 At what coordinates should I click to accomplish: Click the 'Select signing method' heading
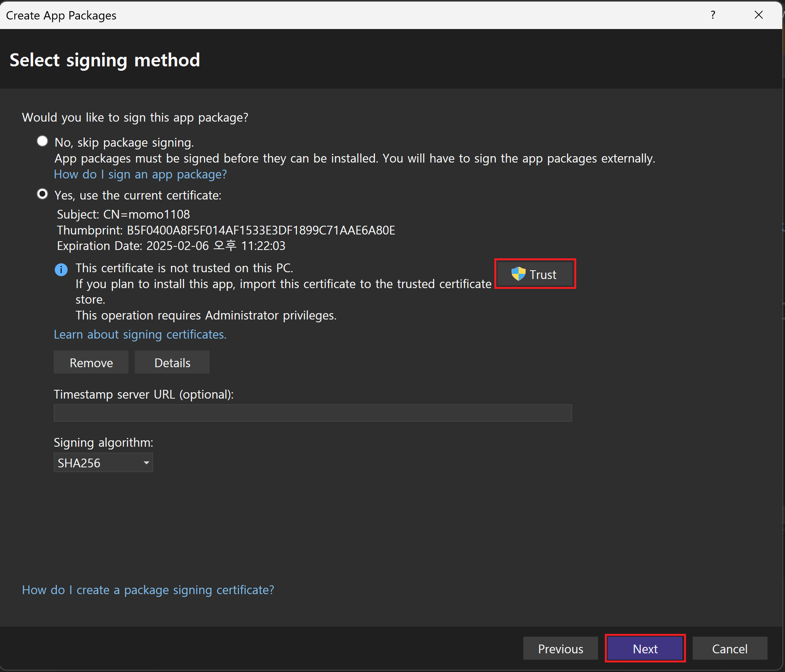click(105, 60)
